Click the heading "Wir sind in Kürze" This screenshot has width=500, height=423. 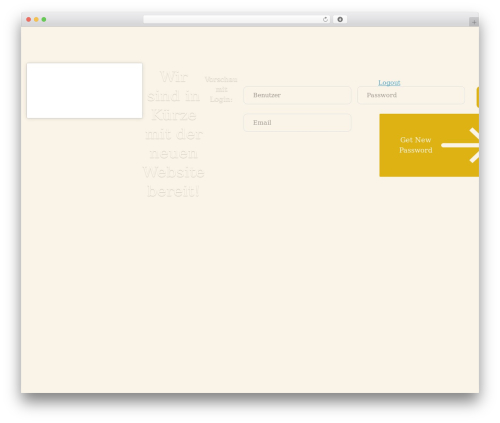[173, 96]
